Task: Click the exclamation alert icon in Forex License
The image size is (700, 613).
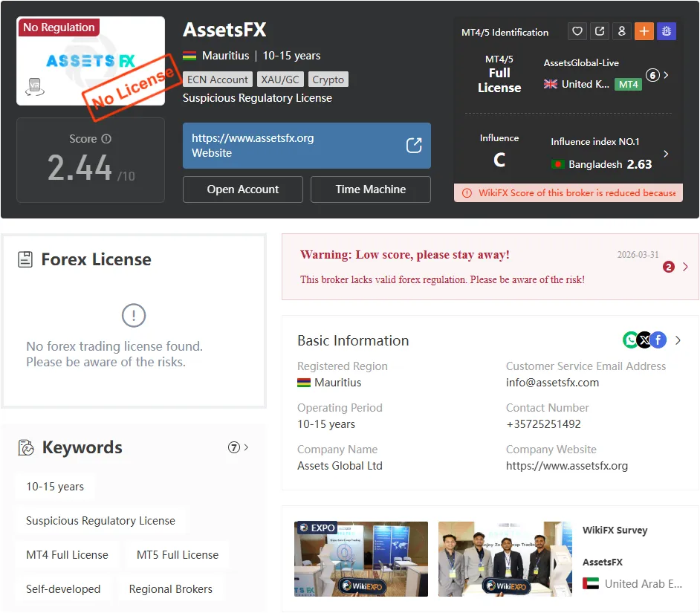Action: (x=134, y=315)
